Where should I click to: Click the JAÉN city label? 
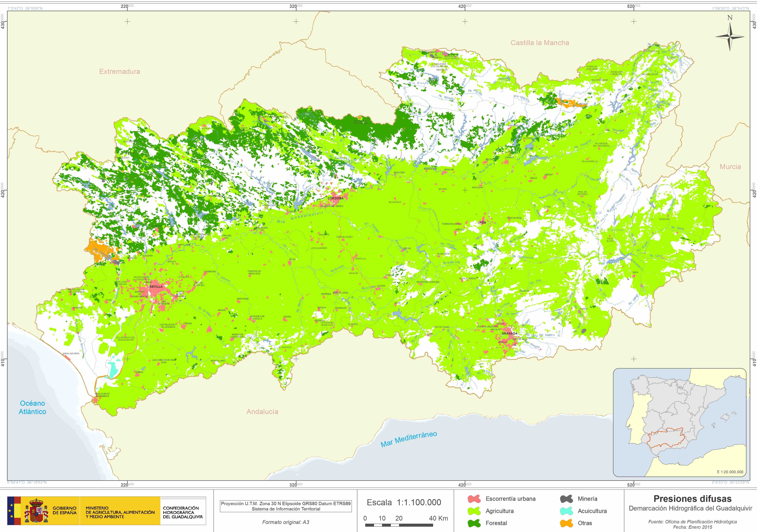(482, 222)
